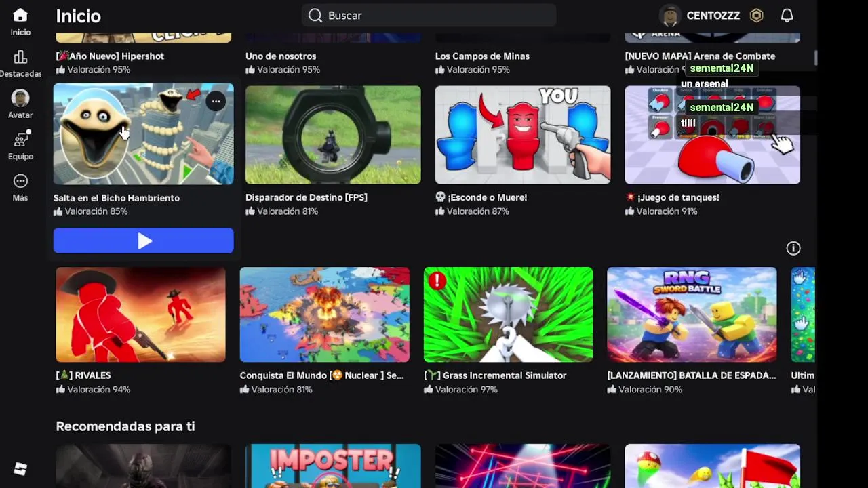868x488 pixels.
Task: Click the ¡Esconde o Muere! title
Action: pyautogui.click(x=481, y=197)
